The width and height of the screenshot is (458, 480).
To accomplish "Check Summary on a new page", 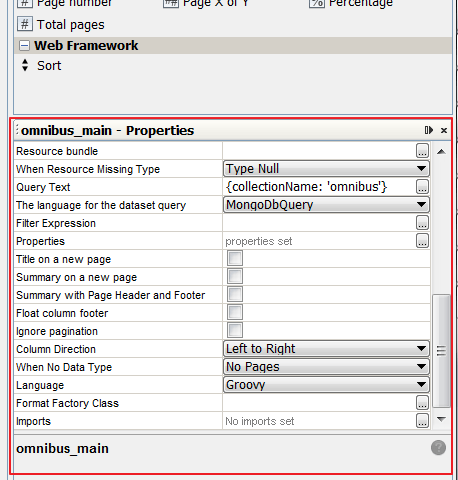I will point(235,277).
